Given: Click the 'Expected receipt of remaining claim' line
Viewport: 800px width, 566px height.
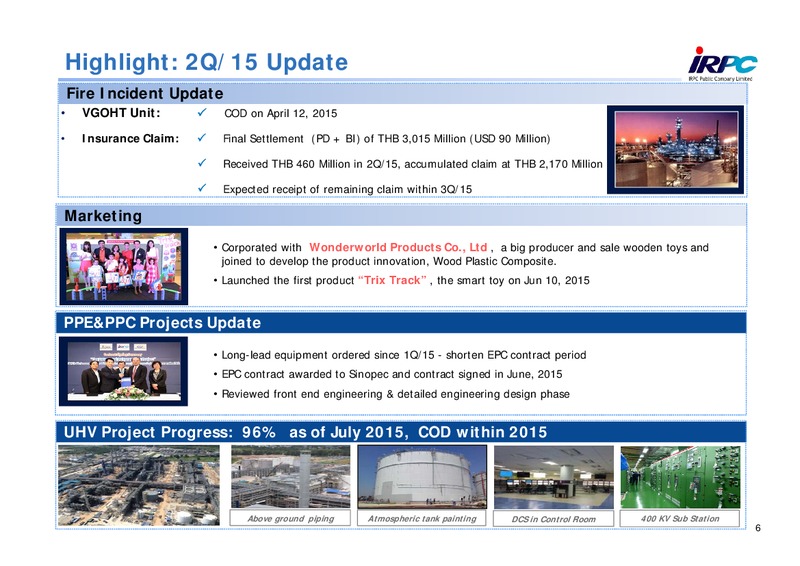Looking at the screenshot, I should [347, 189].
